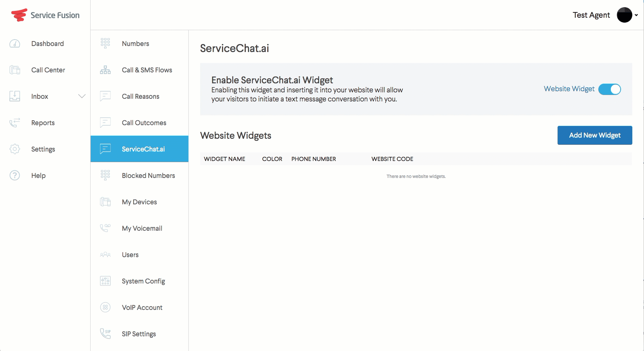This screenshot has height=351, width=644.
Task: Click the Service Fusion logo
Action: [45, 15]
